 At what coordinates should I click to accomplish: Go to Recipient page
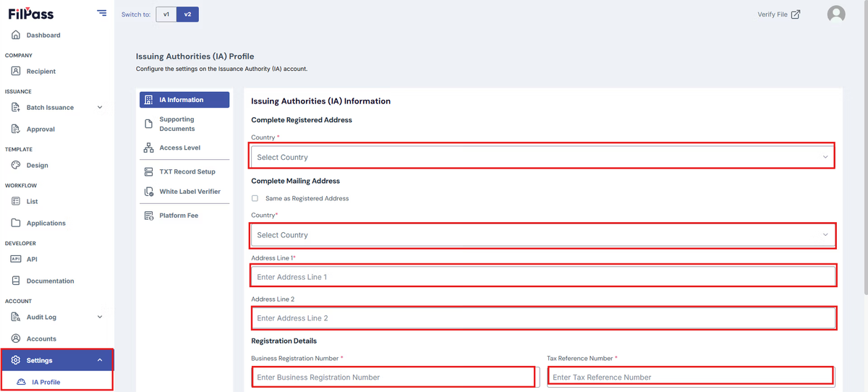point(41,71)
